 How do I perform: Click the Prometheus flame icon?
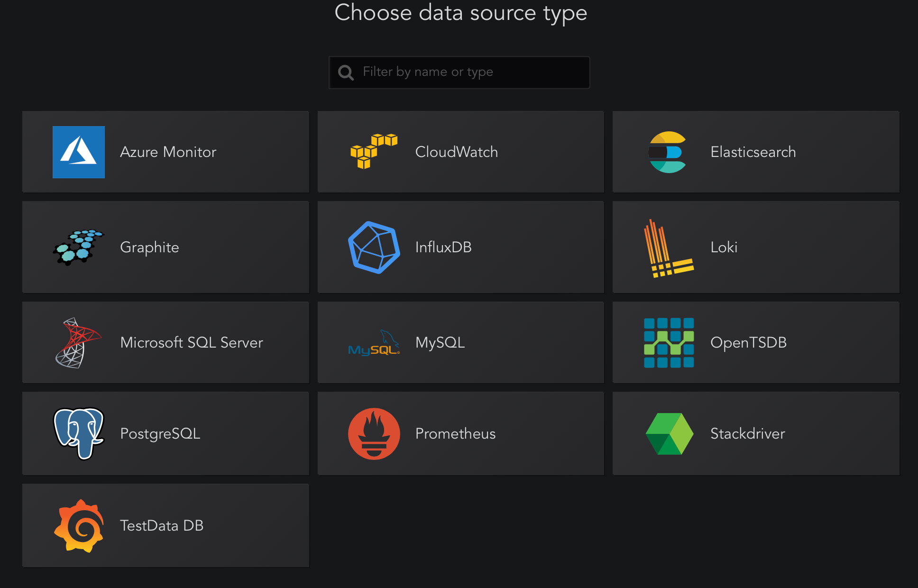pyautogui.click(x=374, y=434)
